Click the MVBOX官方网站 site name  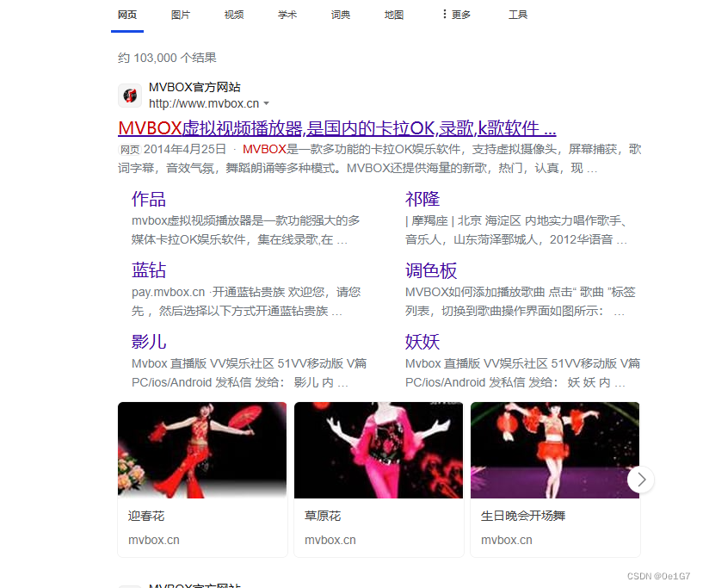click(194, 87)
